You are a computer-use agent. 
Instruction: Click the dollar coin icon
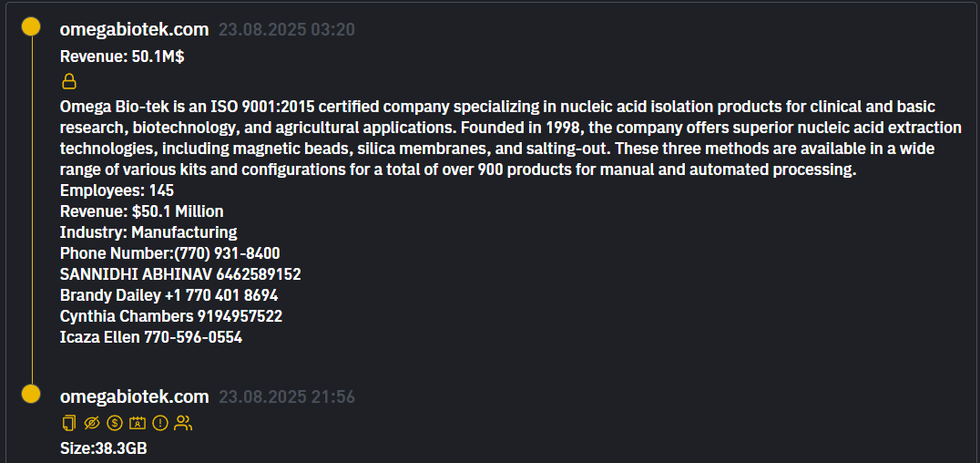click(x=114, y=423)
